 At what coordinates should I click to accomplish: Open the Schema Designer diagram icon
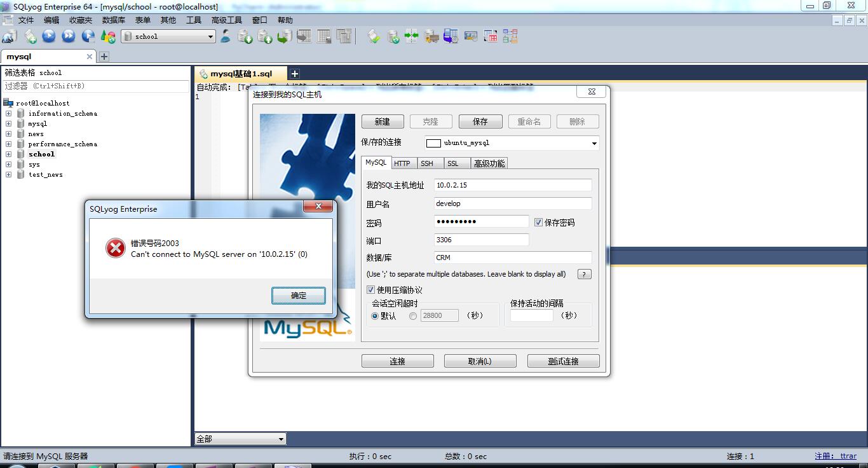pos(510,37)
